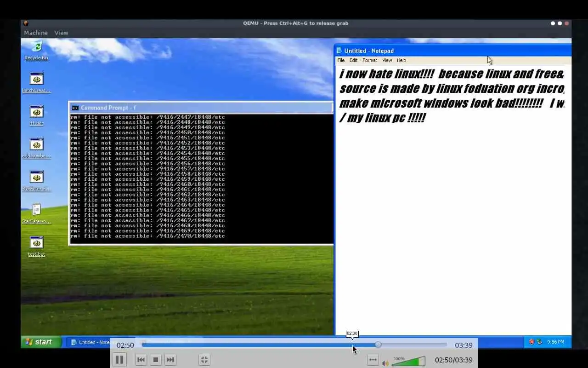Click the 03:39 remaining time label
The image size is (588, 368).
tap(464, 345)
